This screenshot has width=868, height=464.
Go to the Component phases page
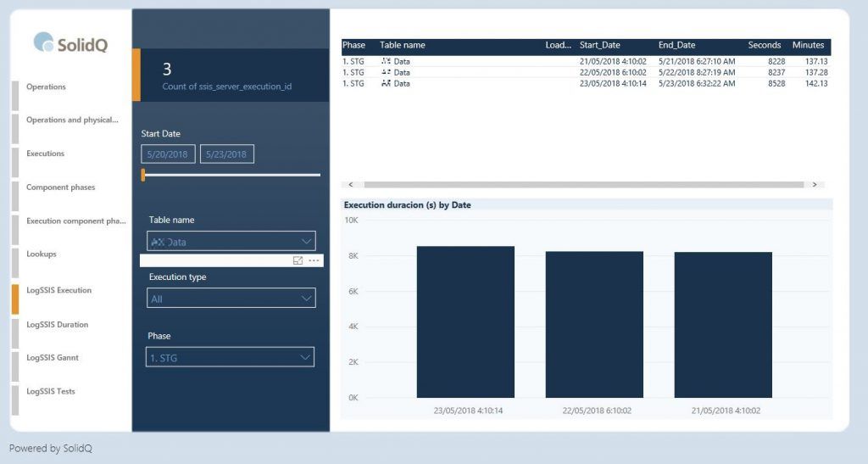(60, 187)
